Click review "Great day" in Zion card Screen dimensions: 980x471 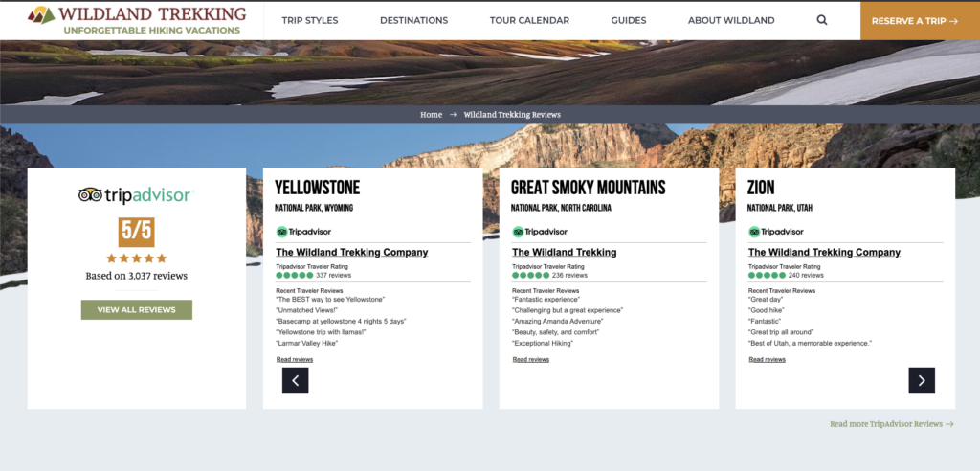[765, 299]
